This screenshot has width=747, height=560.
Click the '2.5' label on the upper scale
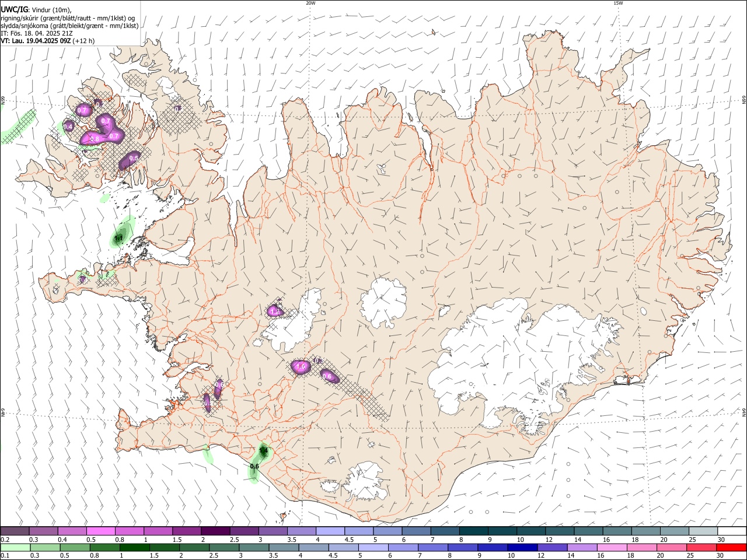pyautogui.click(x=234, y=540)
